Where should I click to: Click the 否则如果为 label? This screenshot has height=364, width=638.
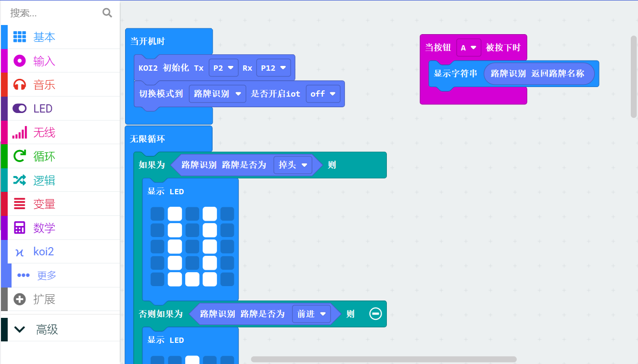point(161,314)
